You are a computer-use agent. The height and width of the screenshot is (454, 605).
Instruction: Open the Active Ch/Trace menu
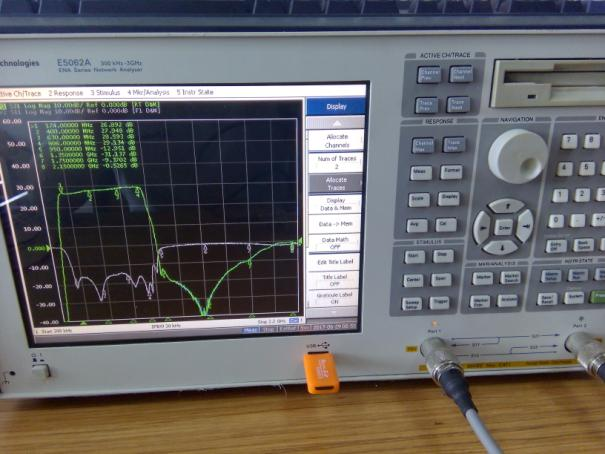point(20,93)
